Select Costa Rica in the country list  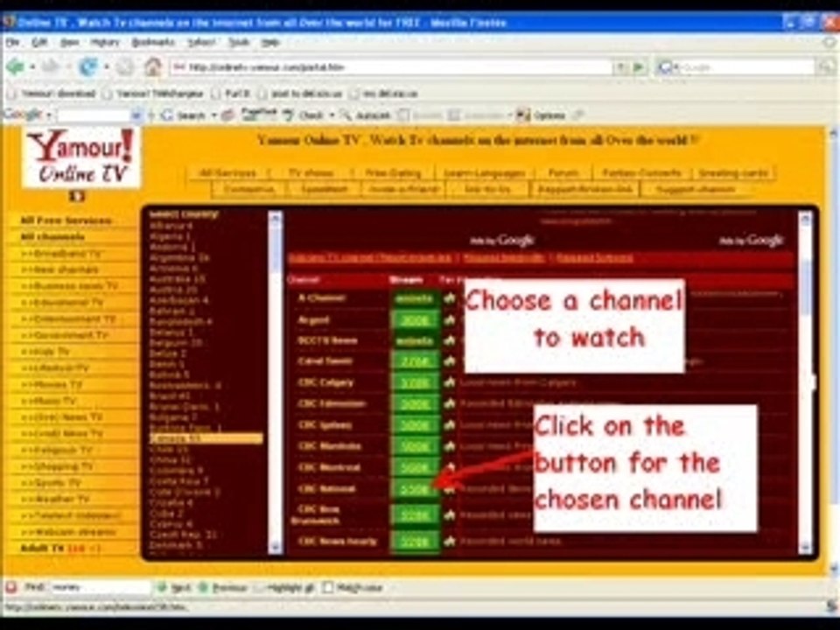[178, 481]
